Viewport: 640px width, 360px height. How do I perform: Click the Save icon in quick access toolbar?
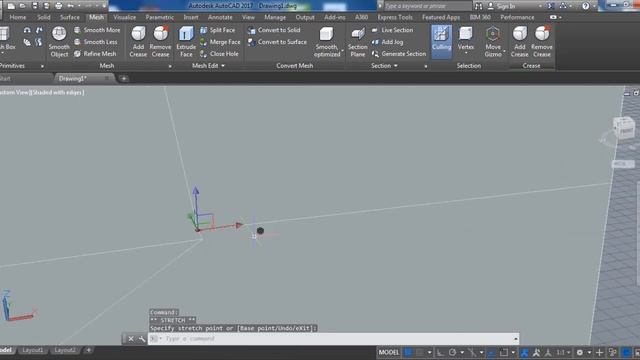pos(35,6)
